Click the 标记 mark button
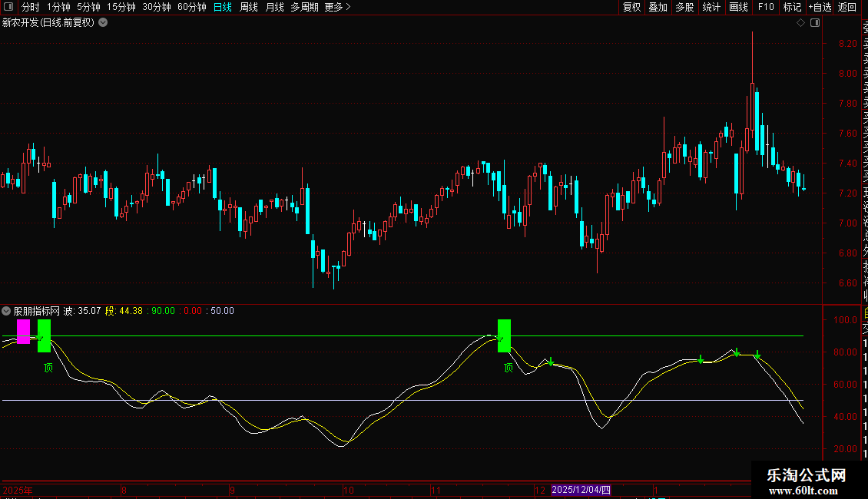868x499 pixels. click(x=792, y=7)
